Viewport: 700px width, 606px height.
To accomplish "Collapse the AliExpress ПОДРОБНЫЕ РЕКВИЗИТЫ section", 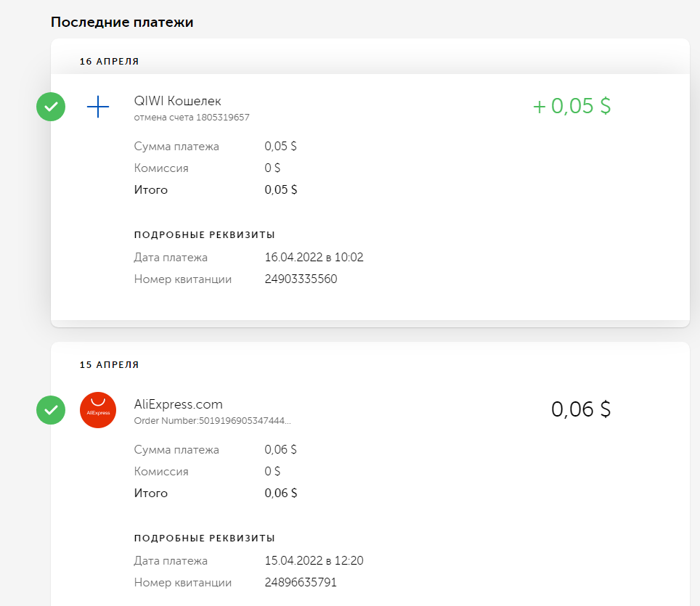I will click(x=205, y=539).
